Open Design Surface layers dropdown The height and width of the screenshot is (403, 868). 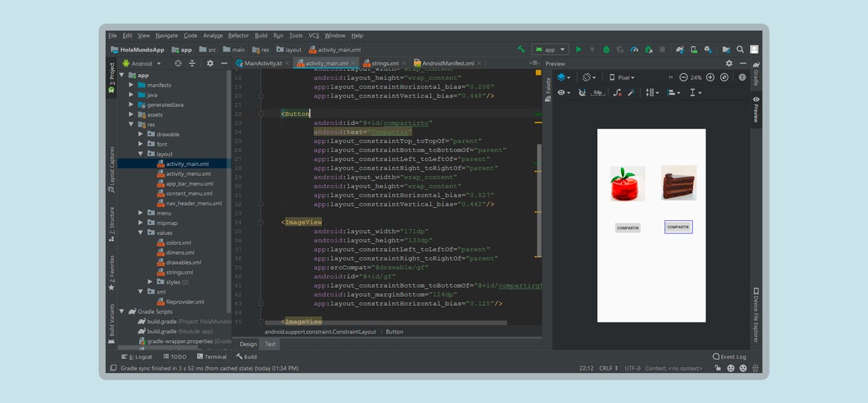point(564,77)
